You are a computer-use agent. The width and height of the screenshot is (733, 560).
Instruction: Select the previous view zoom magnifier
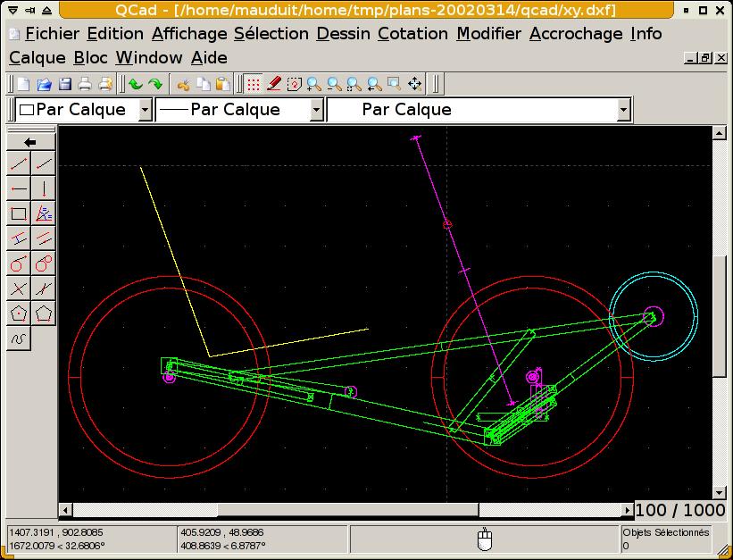coord(374,84)
